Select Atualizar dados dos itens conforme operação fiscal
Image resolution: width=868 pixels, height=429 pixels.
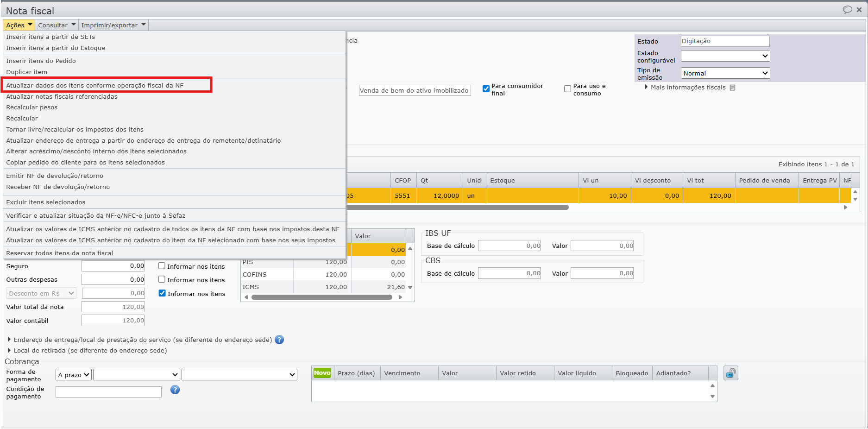[94, 85]
